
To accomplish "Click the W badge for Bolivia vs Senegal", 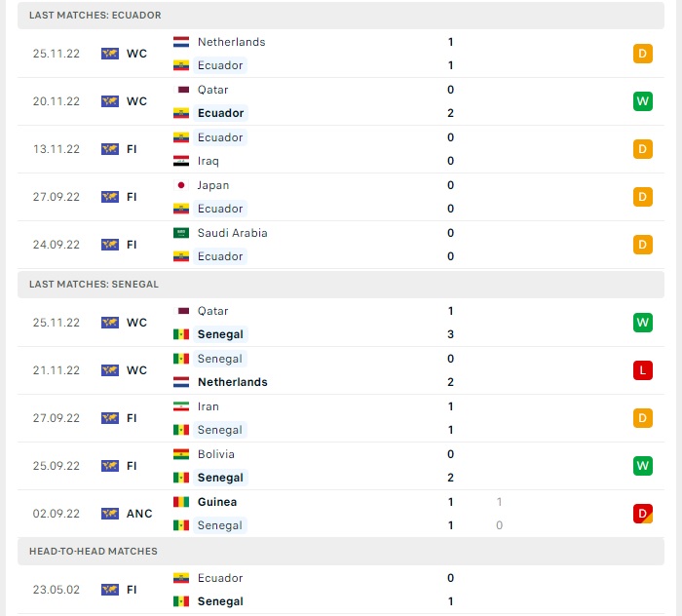I will [x=642, y=466].
